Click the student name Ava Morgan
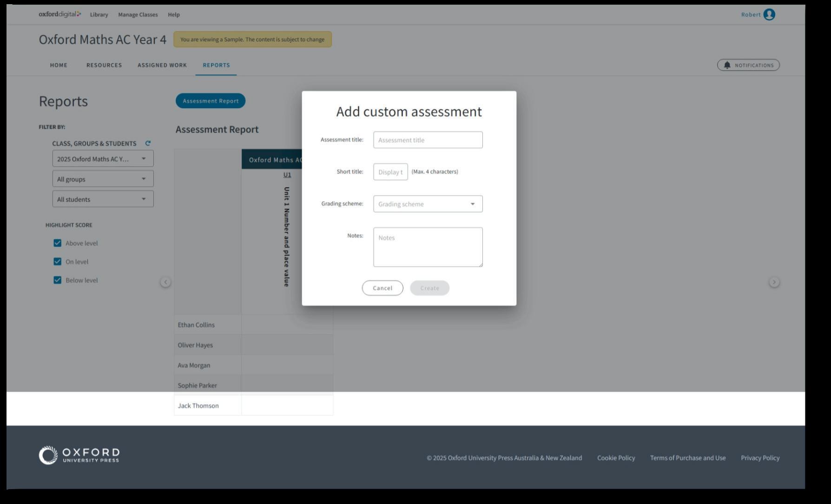The width and height of the screenshot is (831, 504). [x=194, y=366]
